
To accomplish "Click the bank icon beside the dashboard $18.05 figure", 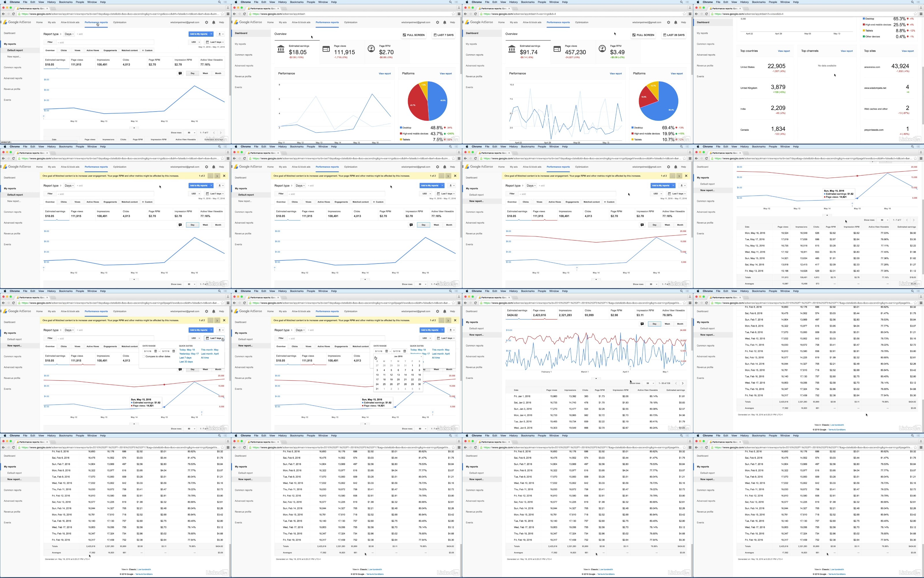I will 281,49.
